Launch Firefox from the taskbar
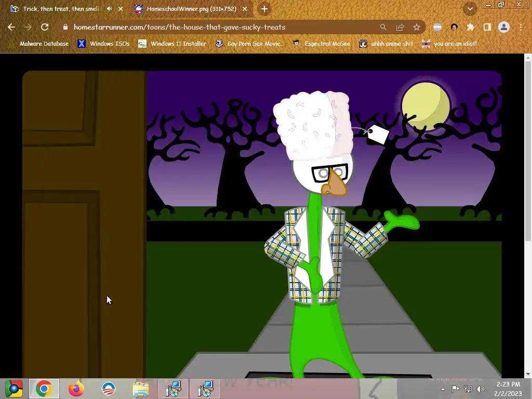Viewport: 532px width, 399px height. tap(76, 389)
